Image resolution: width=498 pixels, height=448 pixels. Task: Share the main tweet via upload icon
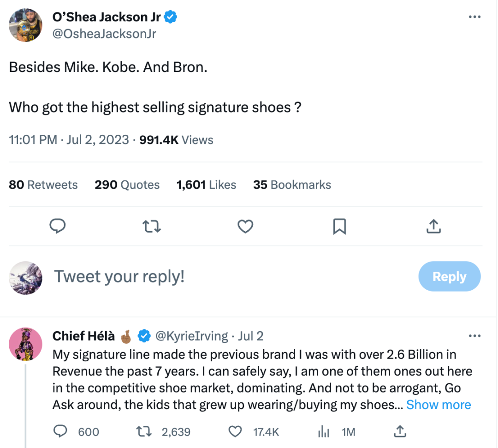tap(433, 226)
